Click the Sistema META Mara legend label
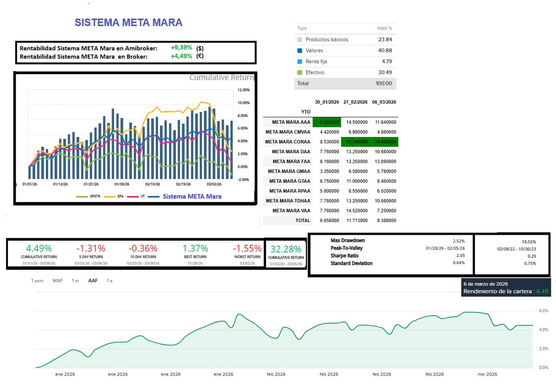556x392 pixels. click(x=192, y=196)
